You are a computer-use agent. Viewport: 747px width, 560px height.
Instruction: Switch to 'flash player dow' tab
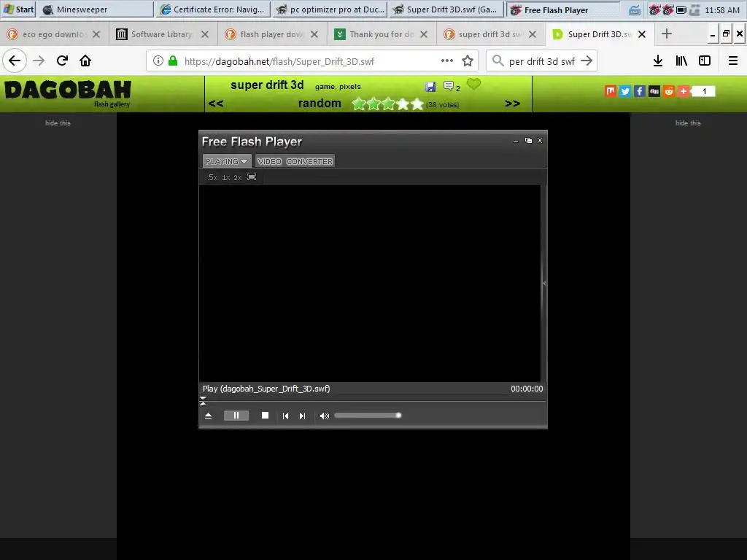pos(271,34)
